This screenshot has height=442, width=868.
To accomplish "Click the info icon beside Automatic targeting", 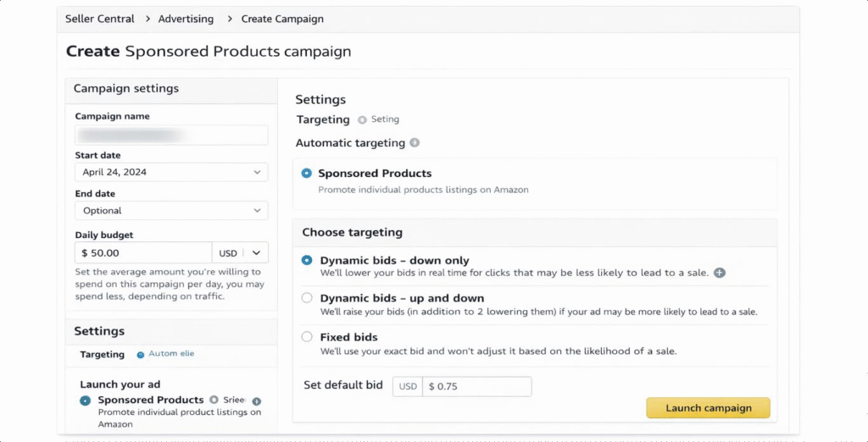I will (x=415, y=143).
